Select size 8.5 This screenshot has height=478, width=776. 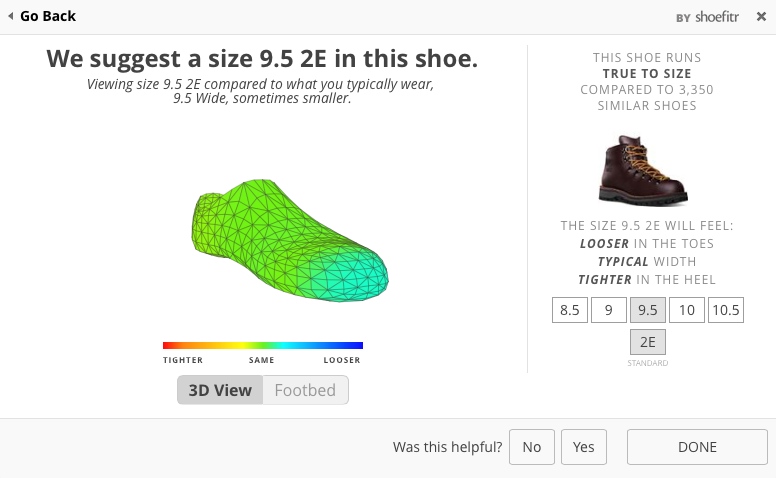coord(570,310)
